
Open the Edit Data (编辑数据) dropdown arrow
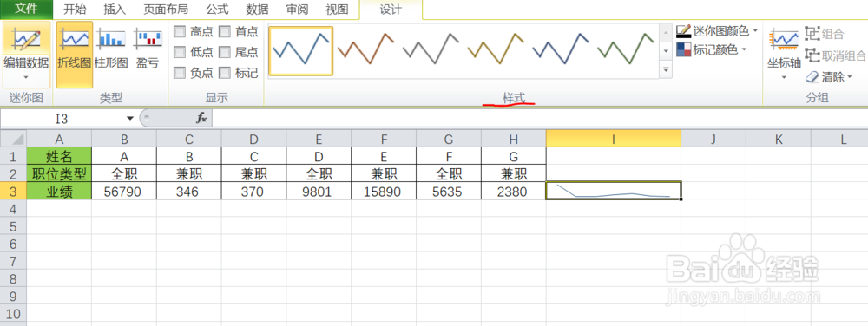(x=26, y=77)
